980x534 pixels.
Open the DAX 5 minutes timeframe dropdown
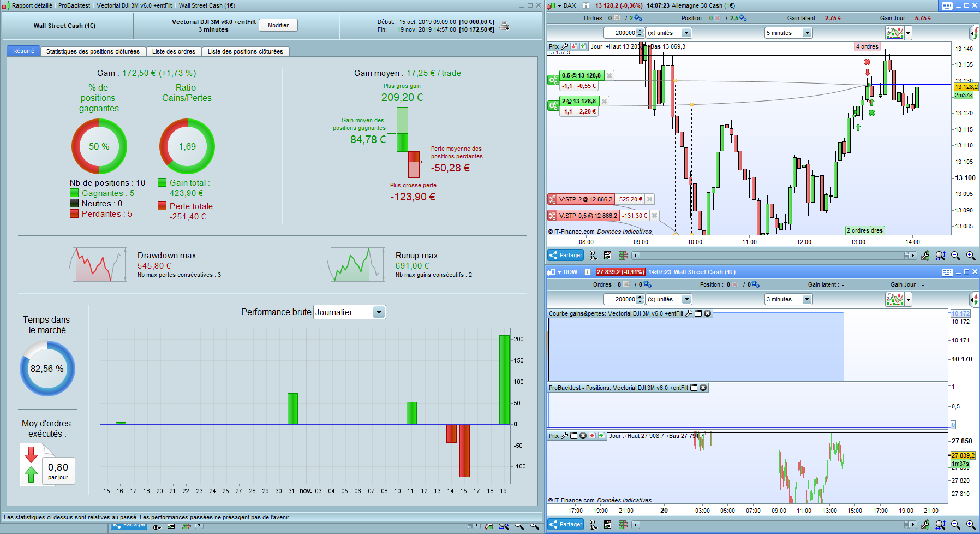tap(807, 33)
